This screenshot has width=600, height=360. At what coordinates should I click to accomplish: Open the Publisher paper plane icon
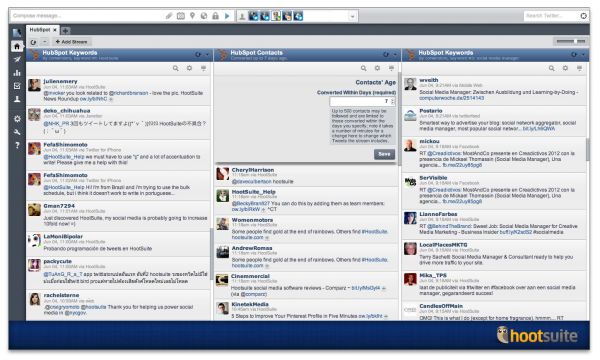tap(17, 59)
